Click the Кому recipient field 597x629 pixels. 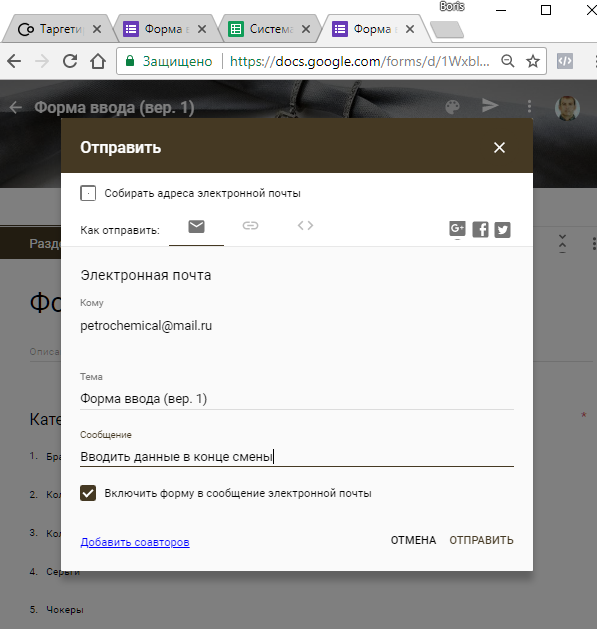click(x=297, y=326)
